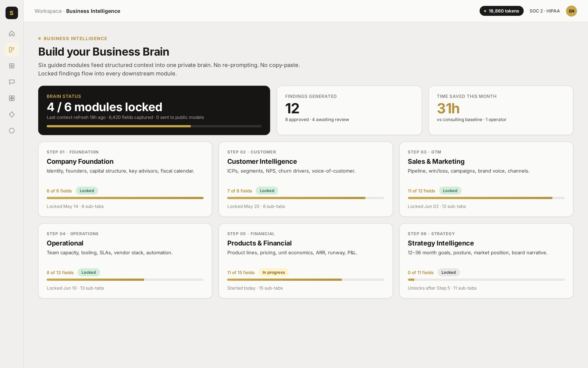Select the highlighted Business Intelligence sidebar icon
The image size is (588, 368).
click(12, 50)
